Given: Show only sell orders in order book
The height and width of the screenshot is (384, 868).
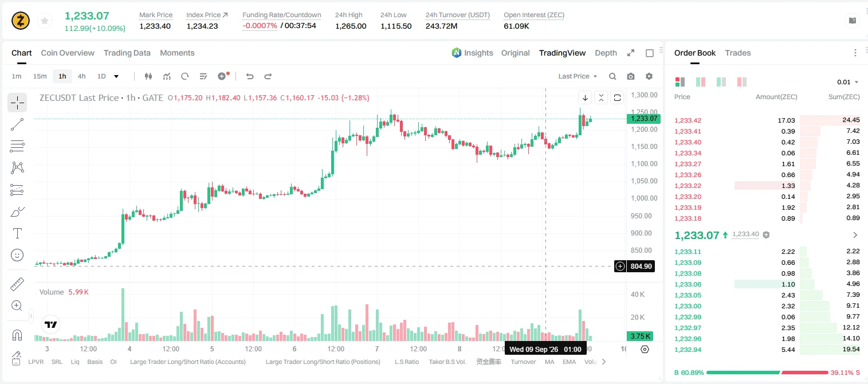Looking at the screenshot, I should point(742,82).
